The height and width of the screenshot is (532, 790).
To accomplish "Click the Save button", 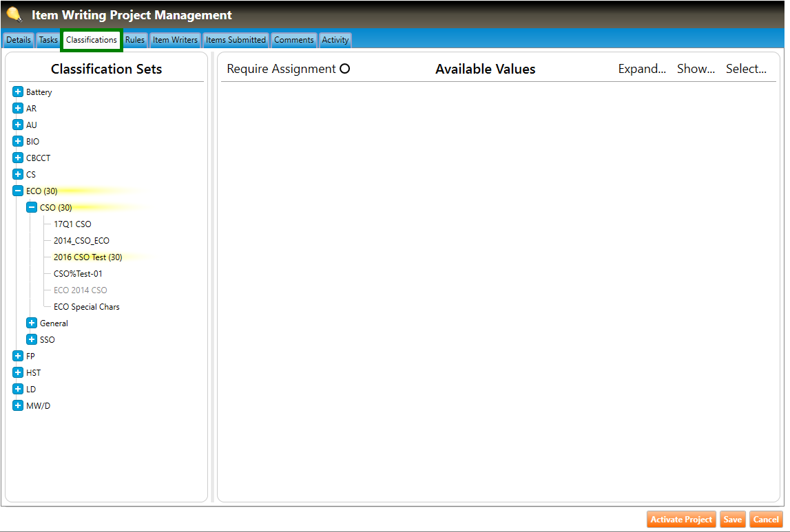I will pos(732,520).
